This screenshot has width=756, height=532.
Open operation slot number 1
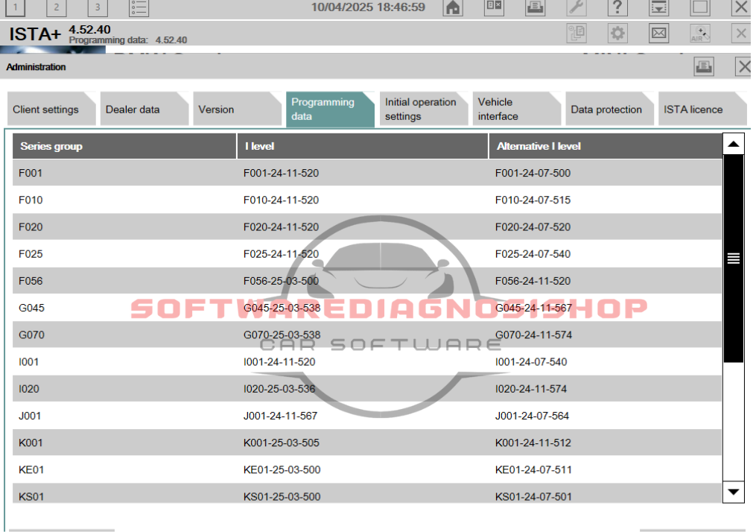pos(15,7)
